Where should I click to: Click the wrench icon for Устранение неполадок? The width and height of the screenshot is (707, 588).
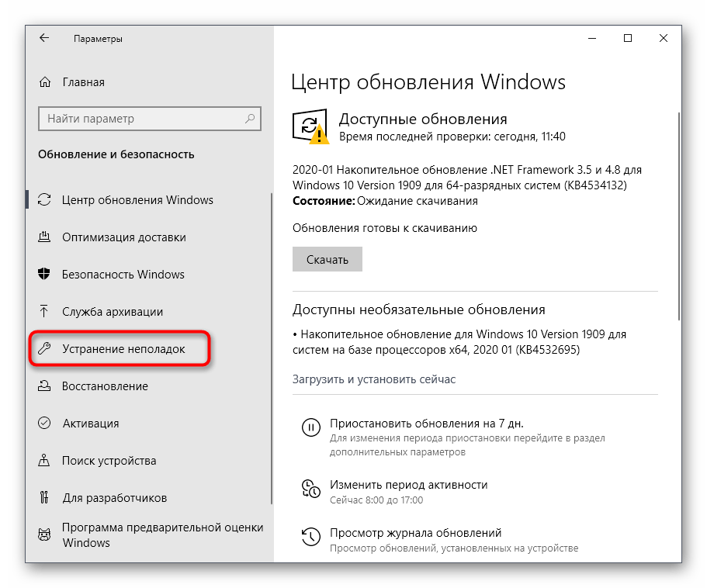tap(45, 349)
